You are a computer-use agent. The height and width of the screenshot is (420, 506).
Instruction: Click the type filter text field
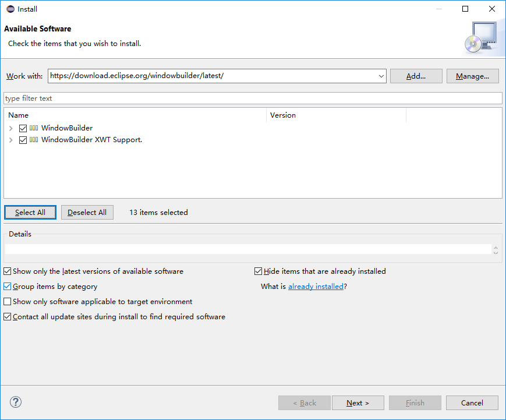253,98
